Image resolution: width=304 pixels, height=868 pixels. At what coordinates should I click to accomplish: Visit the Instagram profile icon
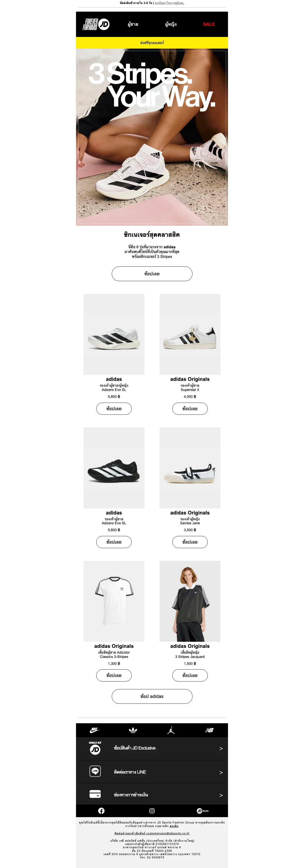(152, 811)
